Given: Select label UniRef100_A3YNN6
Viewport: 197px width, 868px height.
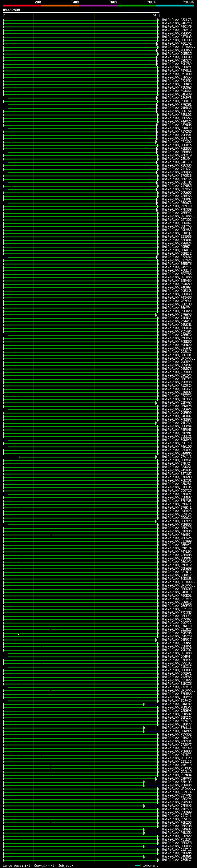Looking at the screenshot, I should click(177, 125).
